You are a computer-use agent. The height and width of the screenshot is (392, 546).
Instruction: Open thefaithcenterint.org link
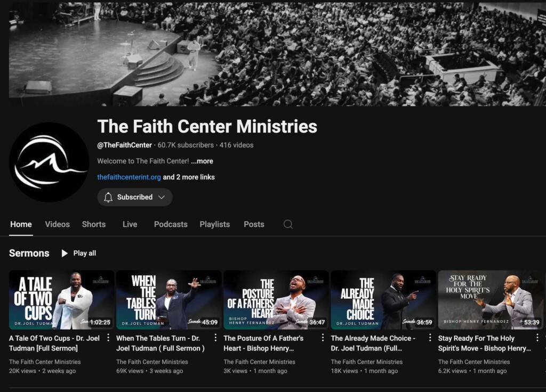pos(129,177)
